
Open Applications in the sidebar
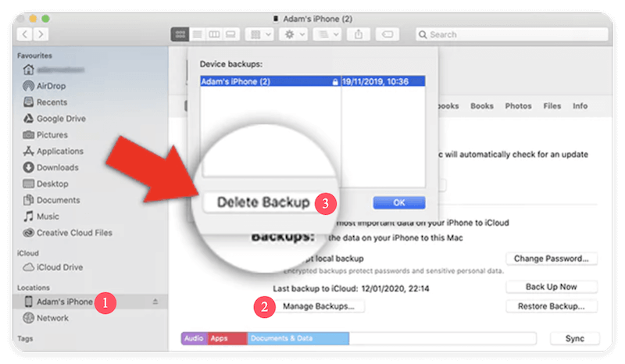tap(53, 151)
